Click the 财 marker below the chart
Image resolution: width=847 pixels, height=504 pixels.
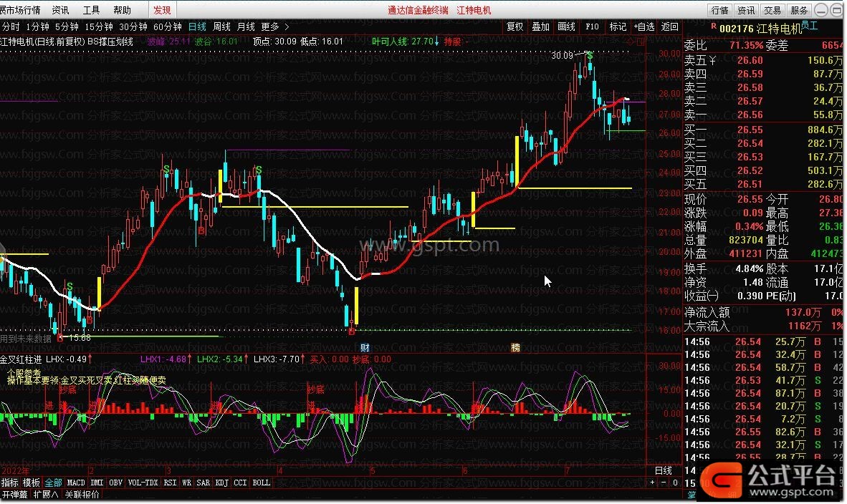click(x=365, y=347)
